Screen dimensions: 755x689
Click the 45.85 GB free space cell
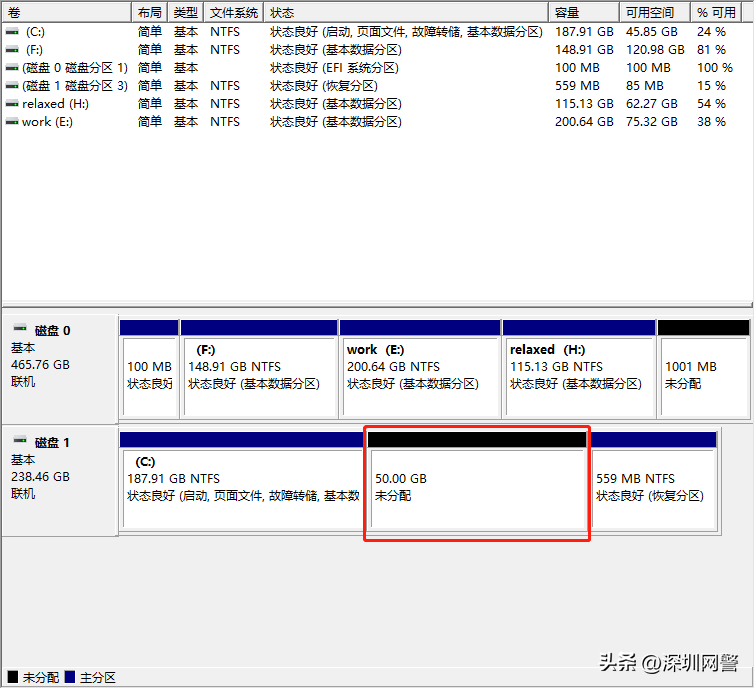click(x=651, y=32)
